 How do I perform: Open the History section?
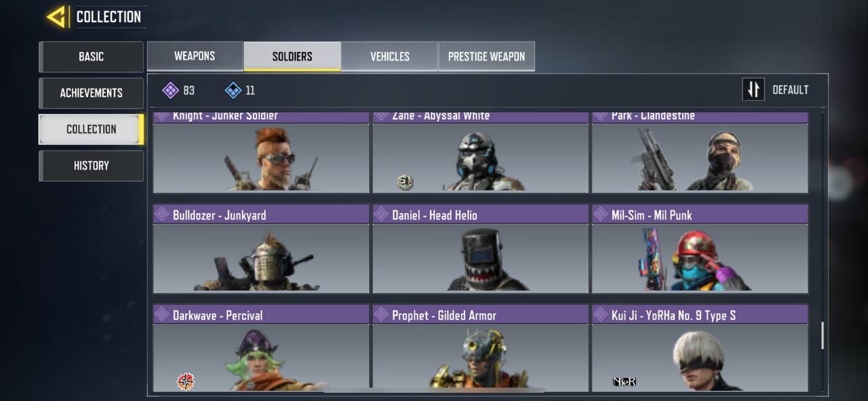point(92,166)
